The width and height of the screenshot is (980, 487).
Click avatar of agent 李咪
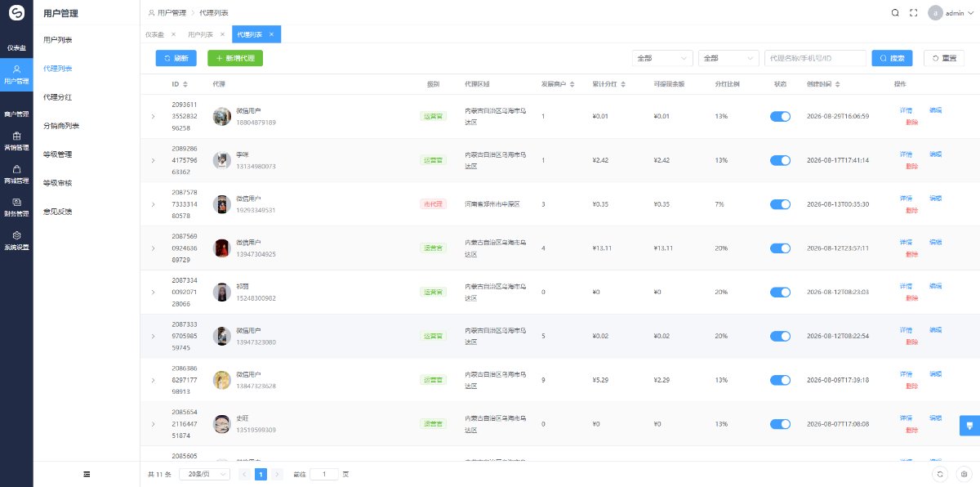[x=221, y=160]
